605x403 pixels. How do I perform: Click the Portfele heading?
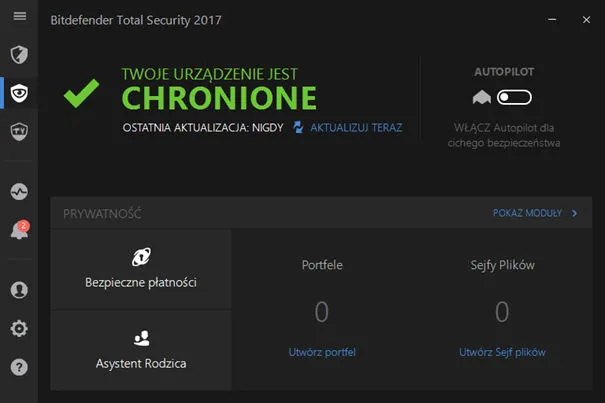coord(322,265)
